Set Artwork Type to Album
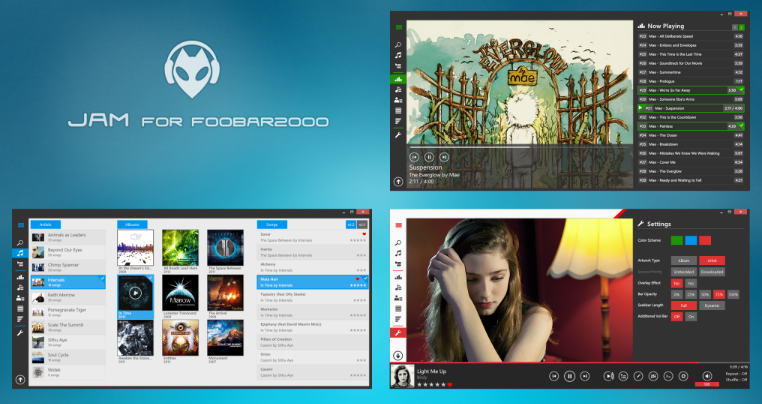The image size is (762, 404). (684, 261)
